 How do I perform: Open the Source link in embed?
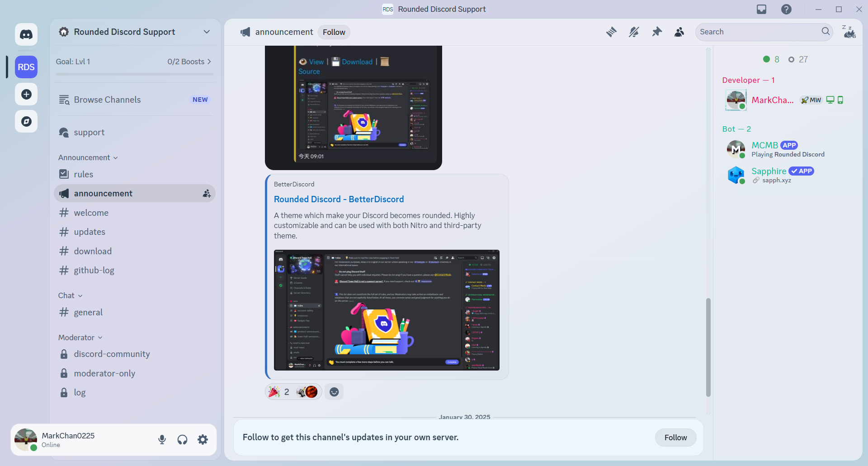pyautogui.click(x=309, y=71)
